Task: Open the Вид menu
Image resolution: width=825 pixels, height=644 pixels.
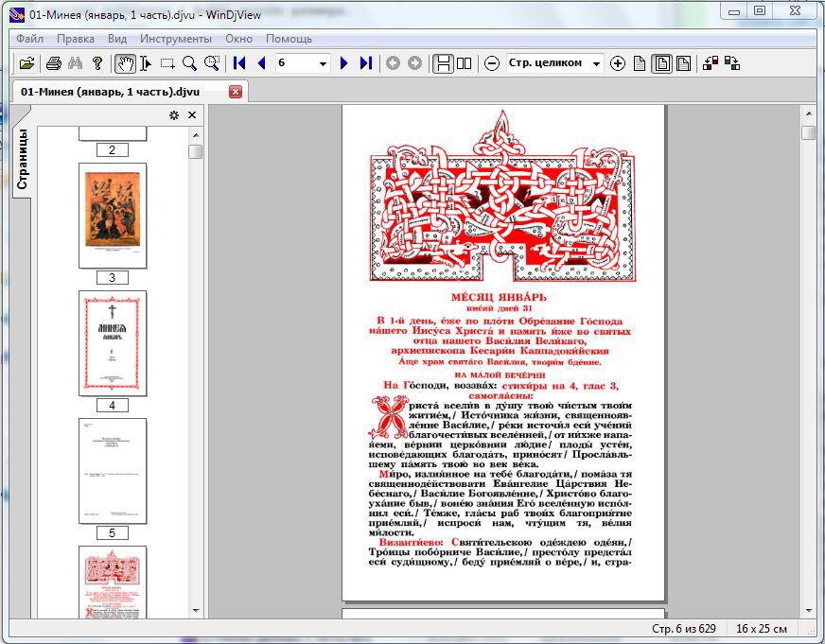Action: 117,39
